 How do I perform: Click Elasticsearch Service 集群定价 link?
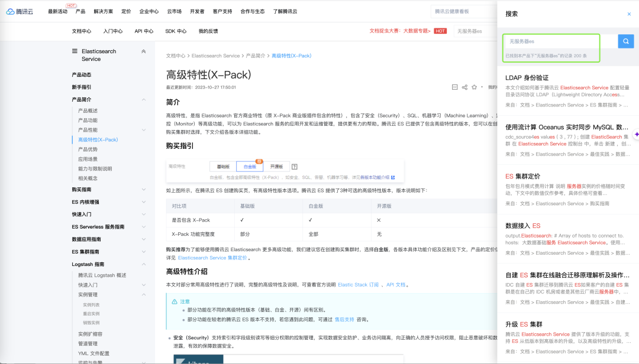coord(212,258)
